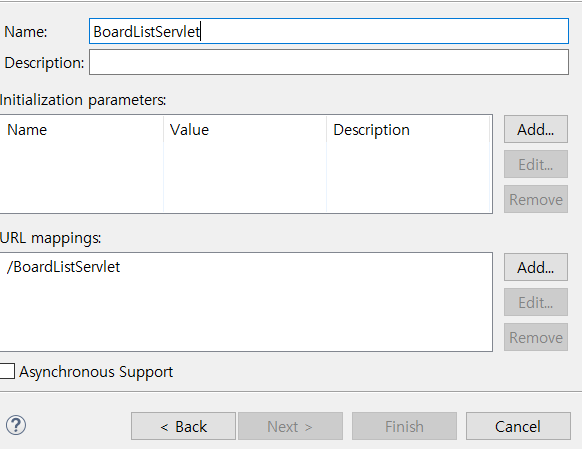Click Edit beside URL mappings list
The image size is (582, 449).
coord(536,302)
